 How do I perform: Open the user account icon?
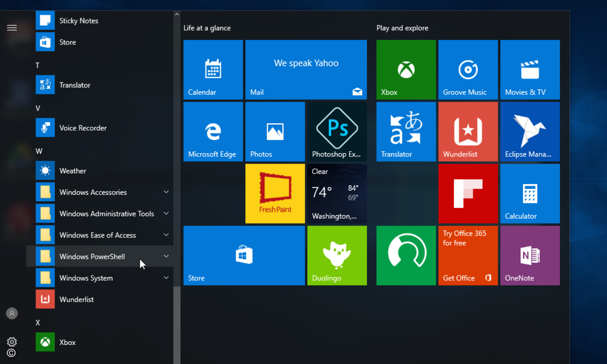[12, 313]
